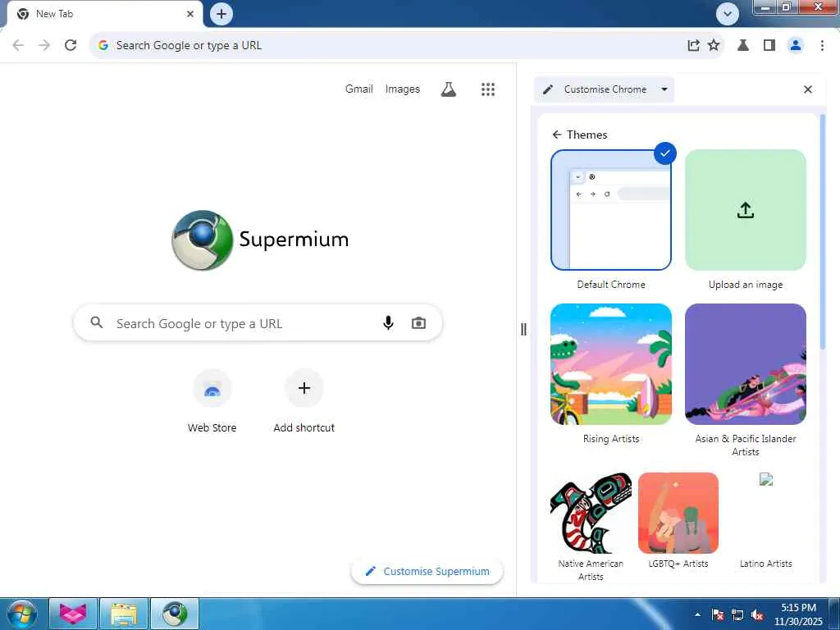Open the pink cat app in taskbar
The width and height of the screenshot is (840, 630).
73,614
